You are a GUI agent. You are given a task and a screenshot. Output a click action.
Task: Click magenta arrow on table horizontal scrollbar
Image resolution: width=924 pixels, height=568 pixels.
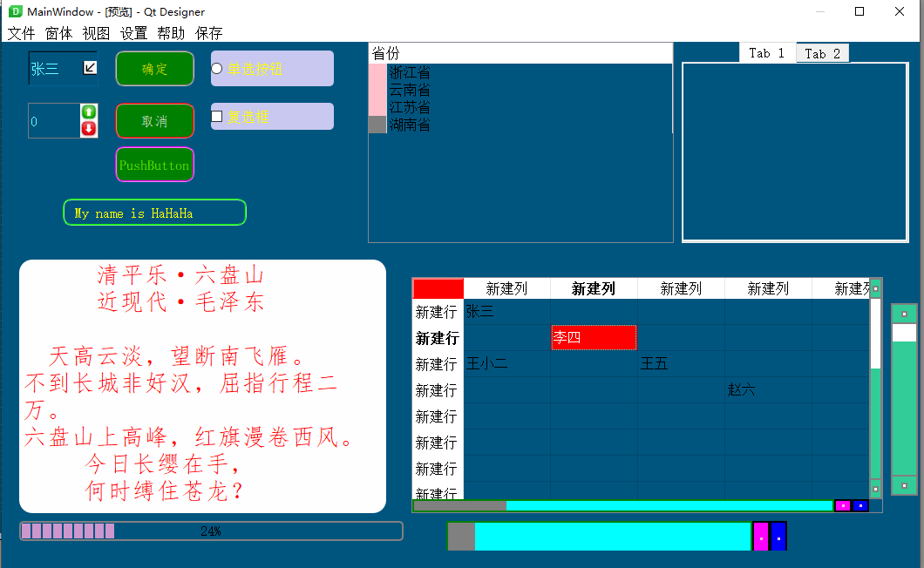click(x=843, y=505)
